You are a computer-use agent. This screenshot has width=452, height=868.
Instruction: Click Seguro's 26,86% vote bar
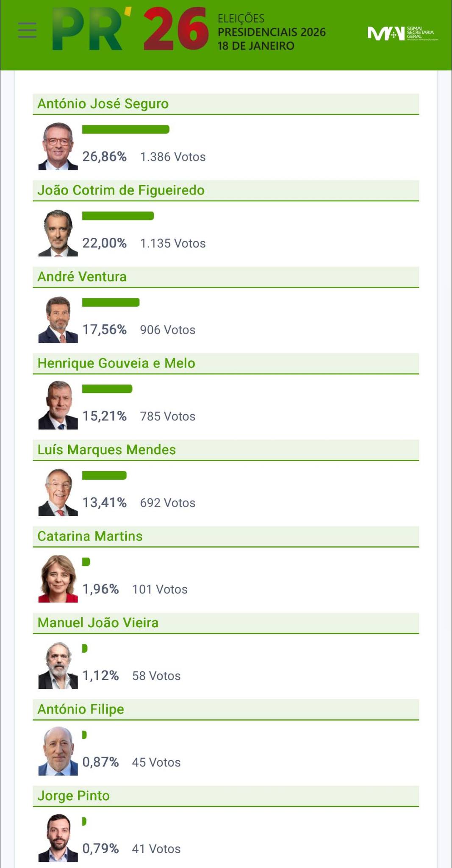[126, 130]
